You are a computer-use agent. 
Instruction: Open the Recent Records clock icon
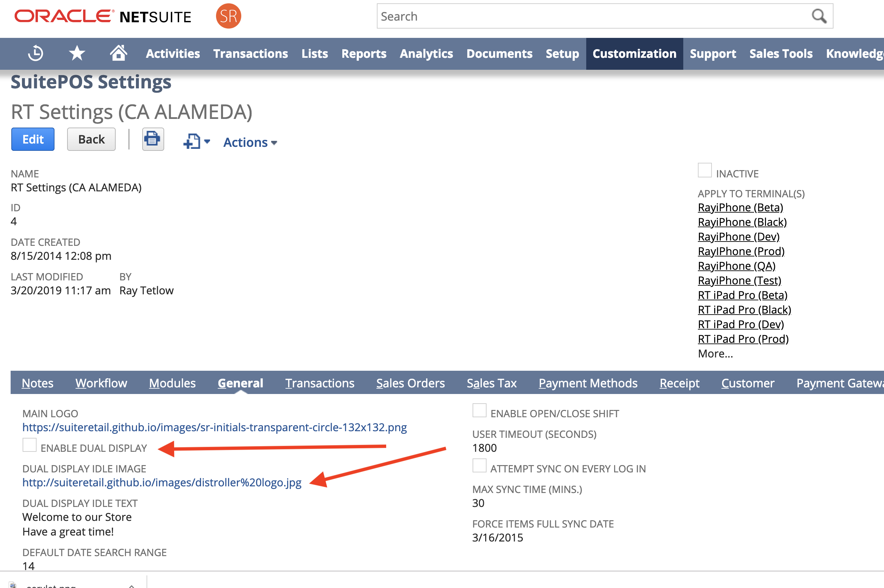(36, 53)
